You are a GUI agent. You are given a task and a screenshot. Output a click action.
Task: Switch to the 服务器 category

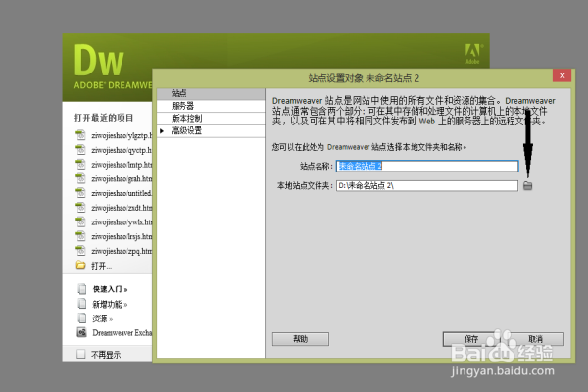pyautogui.click(x=211, y=106)
